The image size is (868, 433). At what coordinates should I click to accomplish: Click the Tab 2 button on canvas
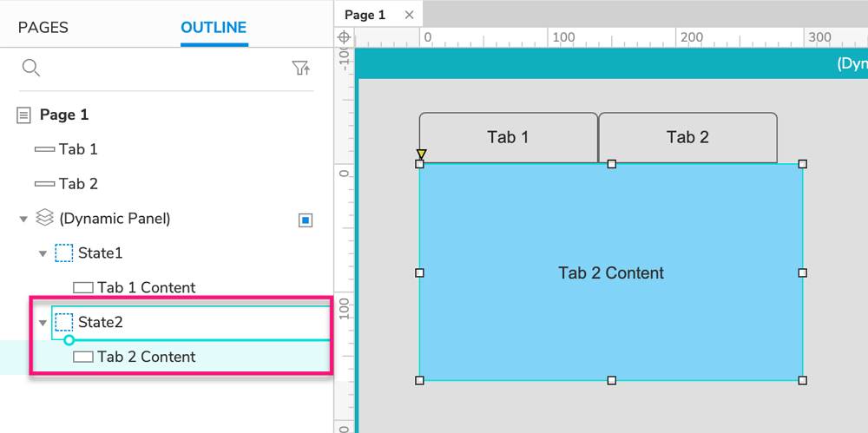[687, 137]
